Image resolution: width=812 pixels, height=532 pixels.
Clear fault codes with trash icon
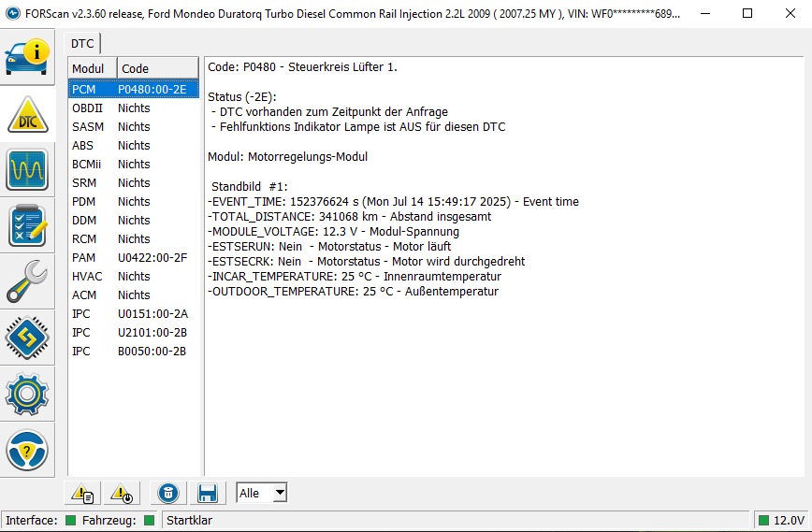tap(168, 493)
